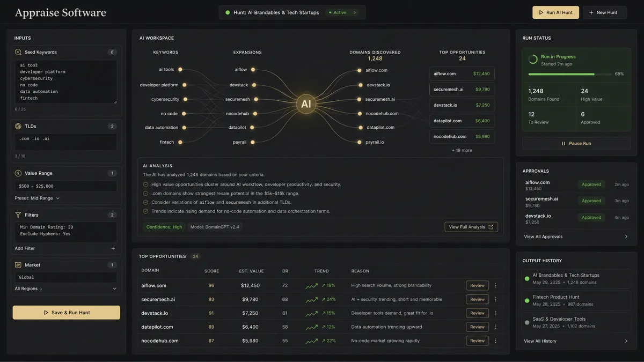Click the Run AI Hunt button

555,12
